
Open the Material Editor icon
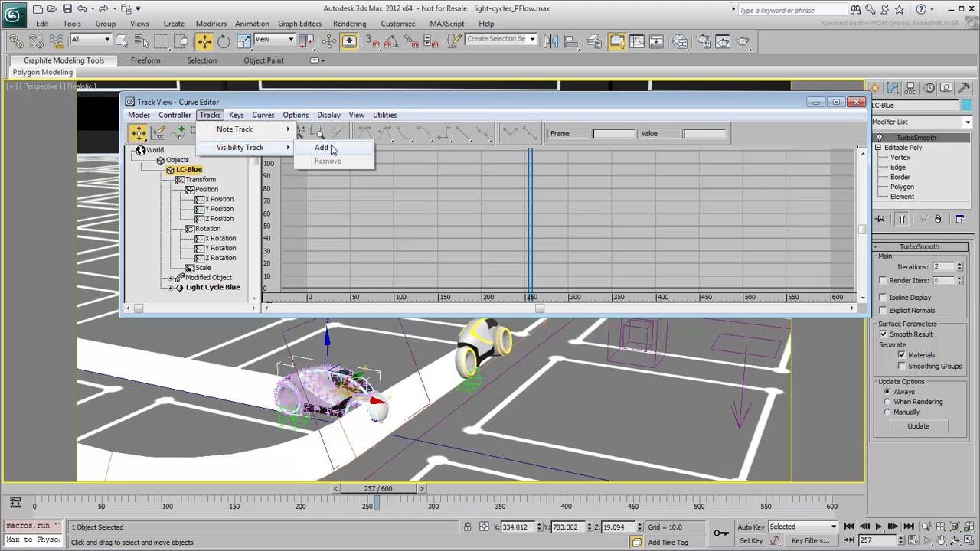tap(681, 41)
